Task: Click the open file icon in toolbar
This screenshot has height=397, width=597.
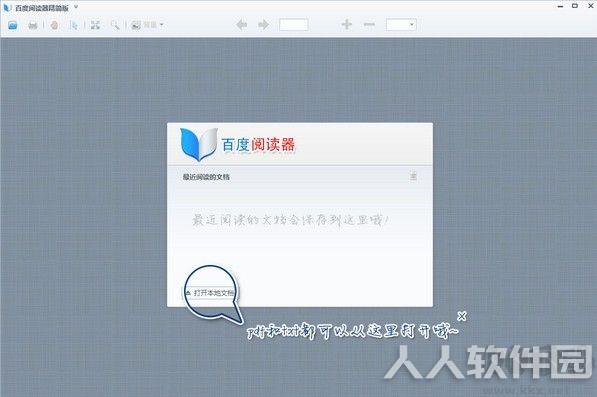Action: pyautogui.click(x=13, y=26)
